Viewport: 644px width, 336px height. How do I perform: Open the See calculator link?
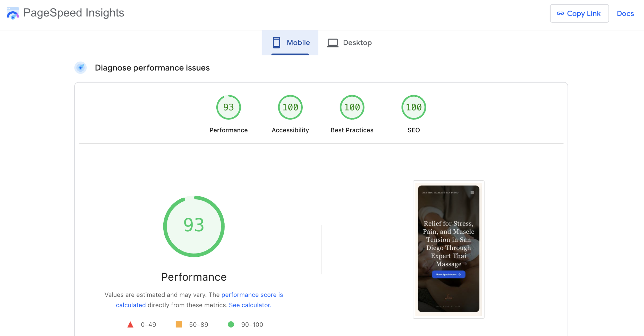click(250, 305)
